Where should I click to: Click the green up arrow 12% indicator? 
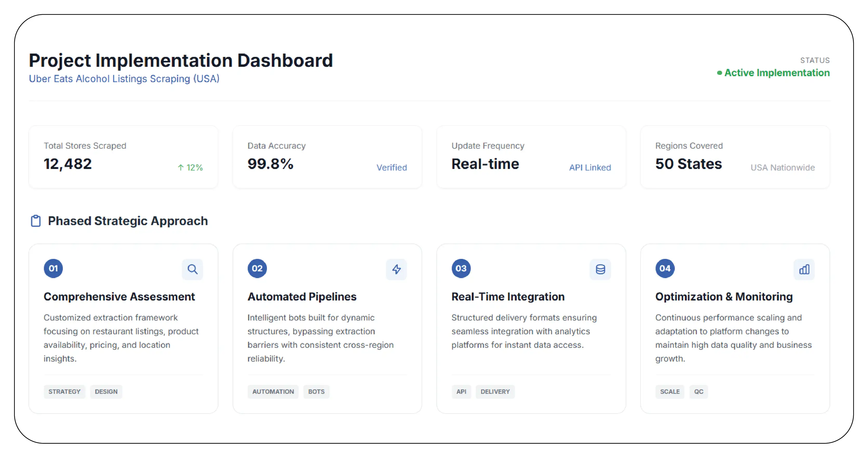190,168
